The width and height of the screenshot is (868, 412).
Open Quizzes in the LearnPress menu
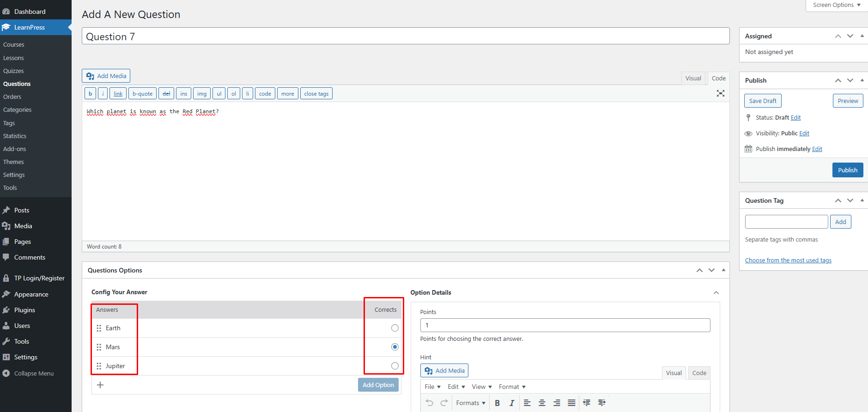[x=13, y=71]
